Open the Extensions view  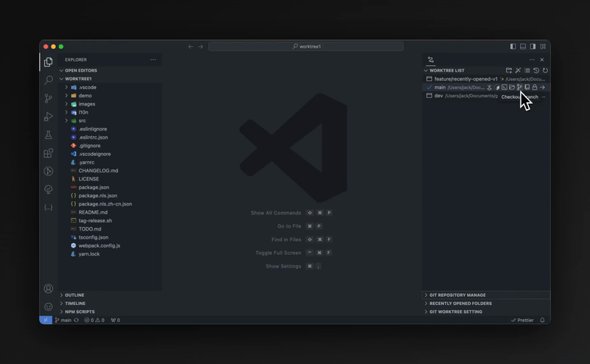(48, 153)
